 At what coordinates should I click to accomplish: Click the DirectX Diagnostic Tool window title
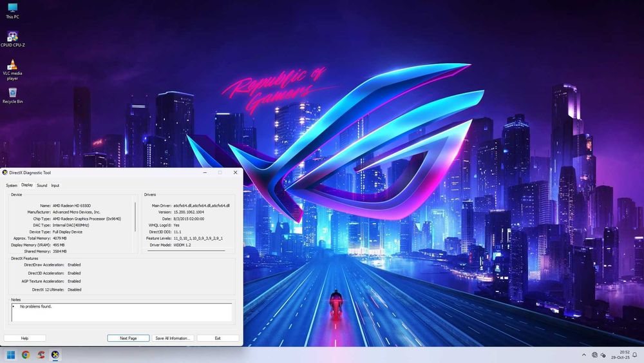pyautogui.click(x=30, y=173)
